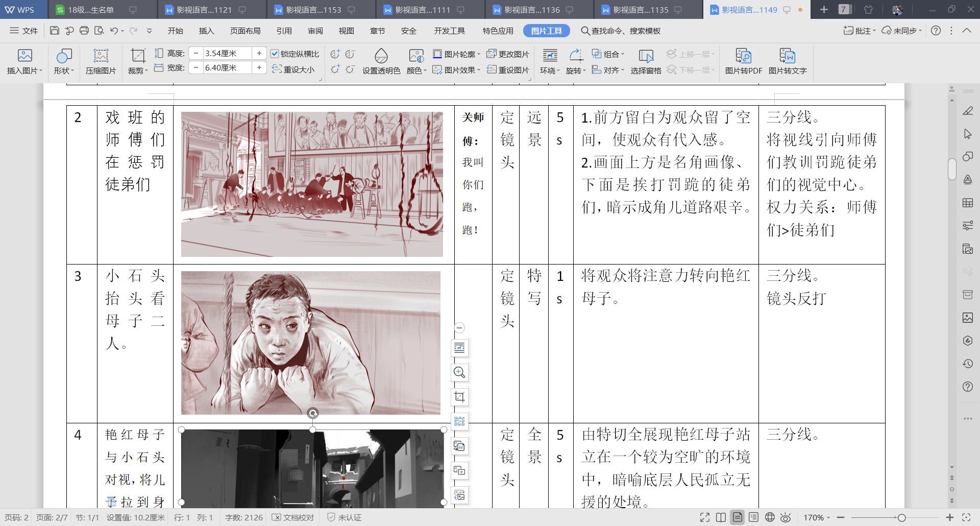Open Picture to Text (图片转文字)
The height and width of the screenshot is (526, 980).
coord(788,62)
